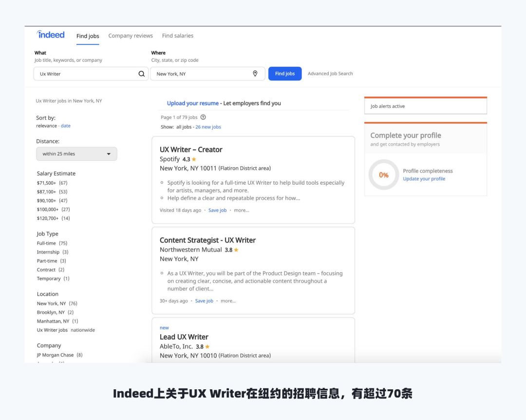Click the location pin icon in Where field
This screenshot has width=526, height=420.
(x=255, y=74)
